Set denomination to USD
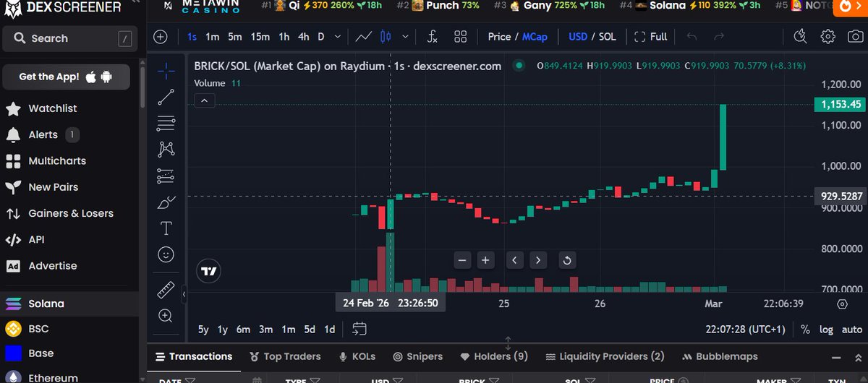 pos(578,36)
